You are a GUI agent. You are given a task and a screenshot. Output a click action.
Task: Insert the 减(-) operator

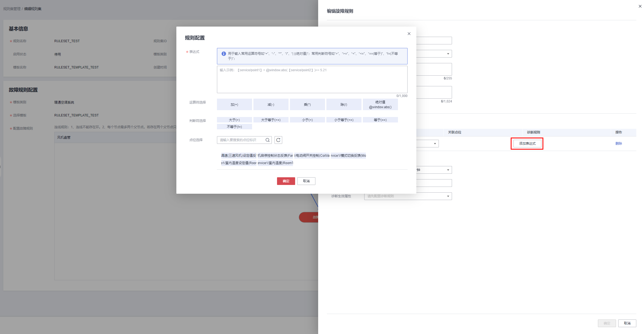[271, 104]
